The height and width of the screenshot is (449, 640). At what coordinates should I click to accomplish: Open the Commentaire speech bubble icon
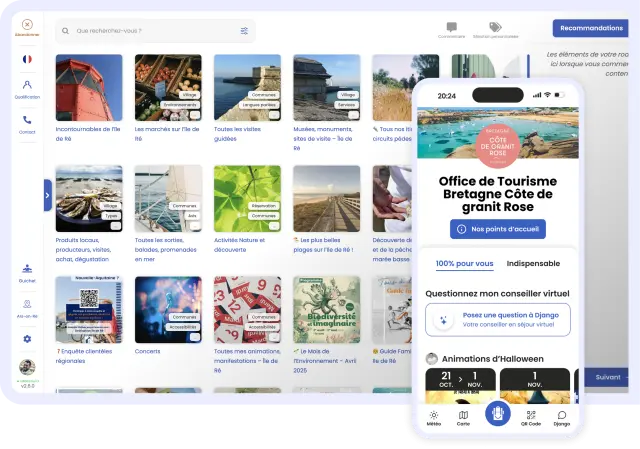451,28
